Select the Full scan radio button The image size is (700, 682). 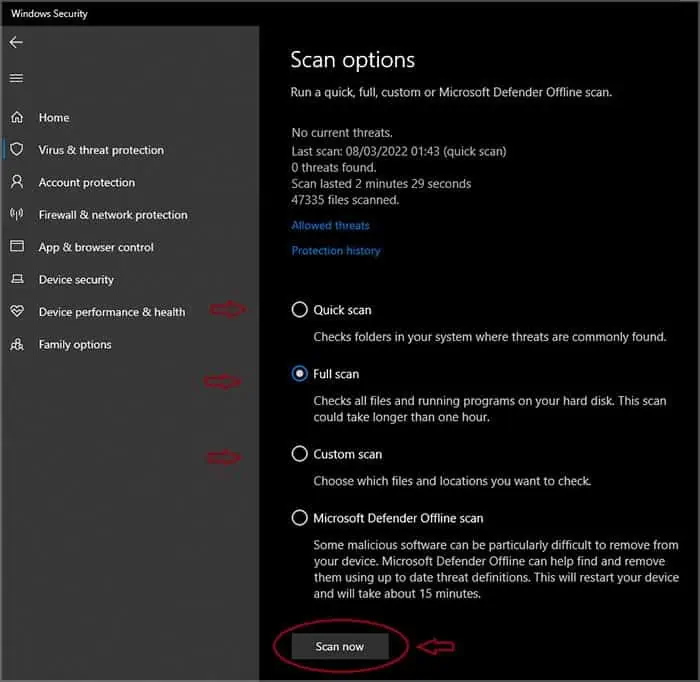(x=299, y=374)
